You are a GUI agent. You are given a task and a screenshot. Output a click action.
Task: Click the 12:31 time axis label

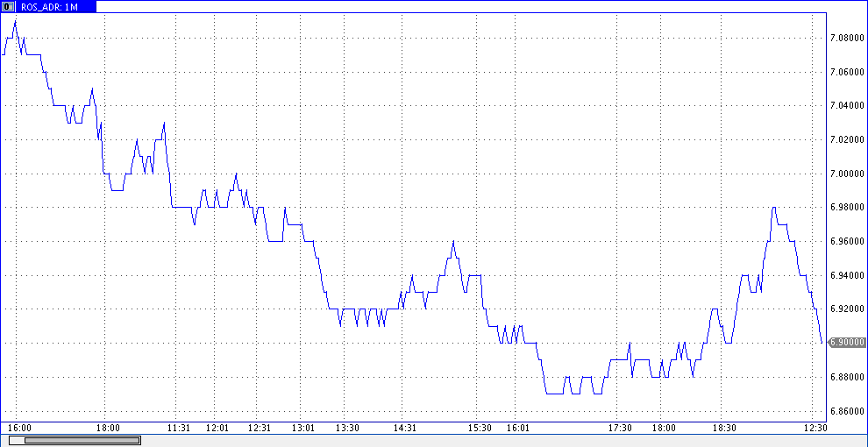[x=259, y=429]
